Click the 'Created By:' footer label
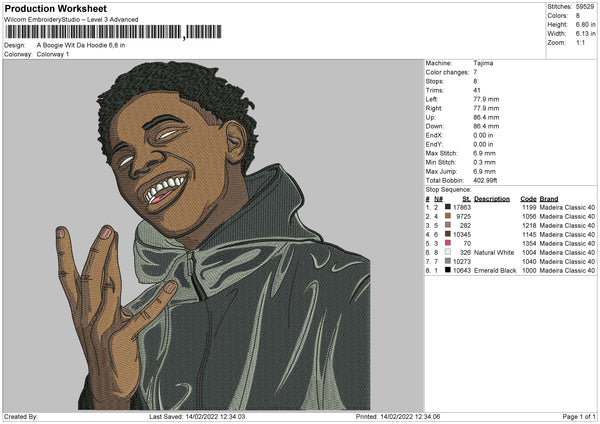600x424 pixels. click(x=21, y=416)
